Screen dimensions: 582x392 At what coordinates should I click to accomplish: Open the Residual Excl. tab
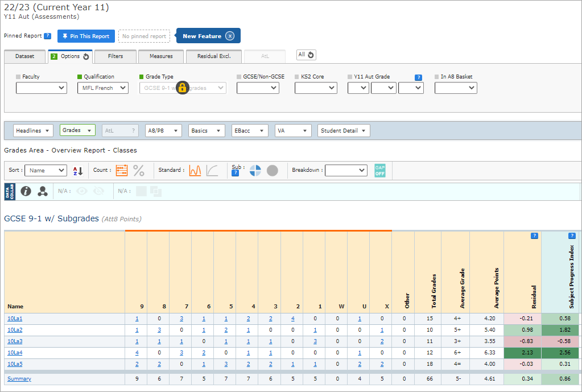click(213, 56)
